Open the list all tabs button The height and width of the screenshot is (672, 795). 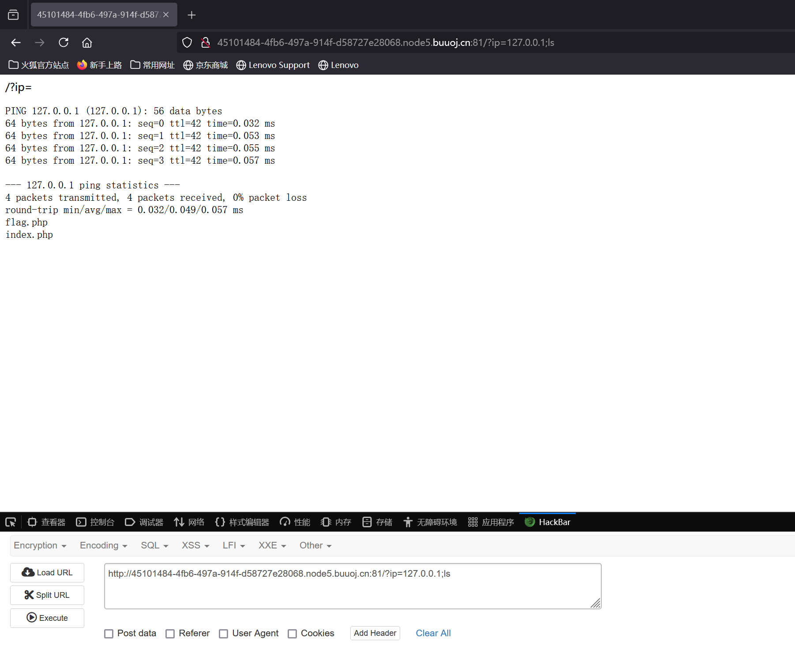click(x=13, y=15)
